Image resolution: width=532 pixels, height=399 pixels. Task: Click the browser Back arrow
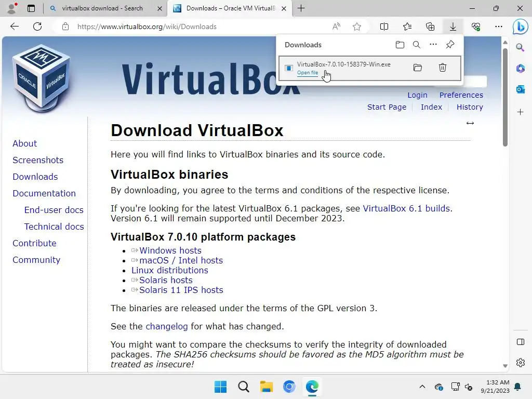[14, 26]
